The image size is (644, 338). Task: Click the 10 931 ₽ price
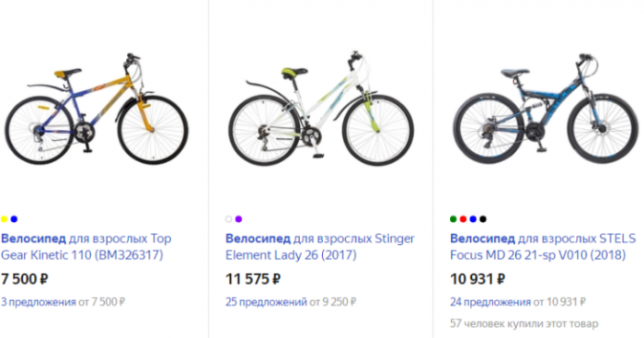477,280
